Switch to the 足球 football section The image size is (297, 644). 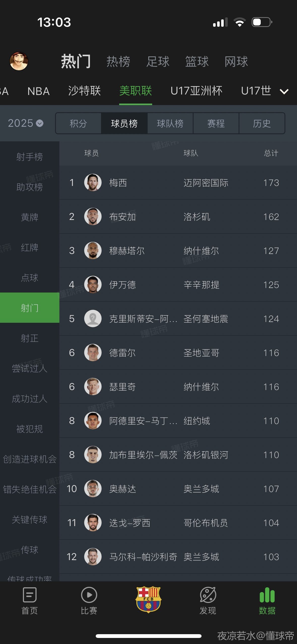tap(158, 61)
